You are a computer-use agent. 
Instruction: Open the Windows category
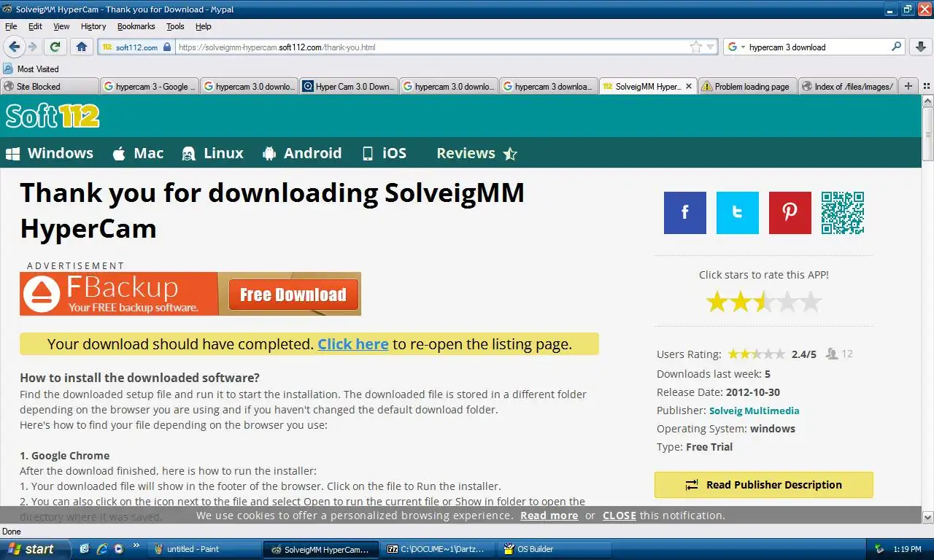coord(50,153)
